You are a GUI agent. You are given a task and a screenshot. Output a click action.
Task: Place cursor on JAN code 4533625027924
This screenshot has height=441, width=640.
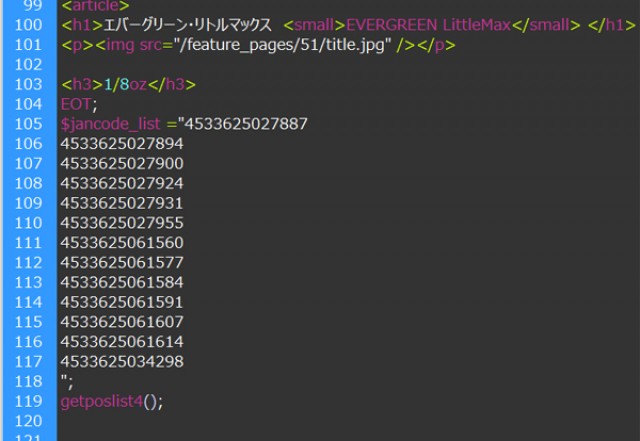[x=122, y=183]
